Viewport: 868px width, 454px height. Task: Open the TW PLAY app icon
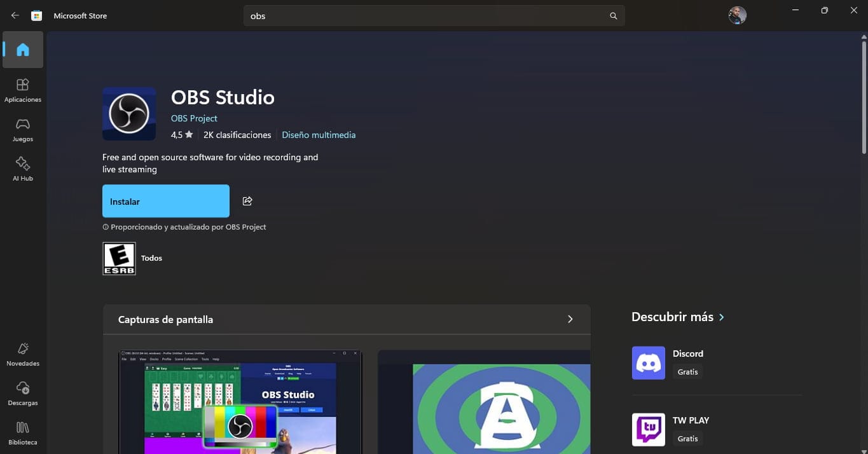click(649, 430)
